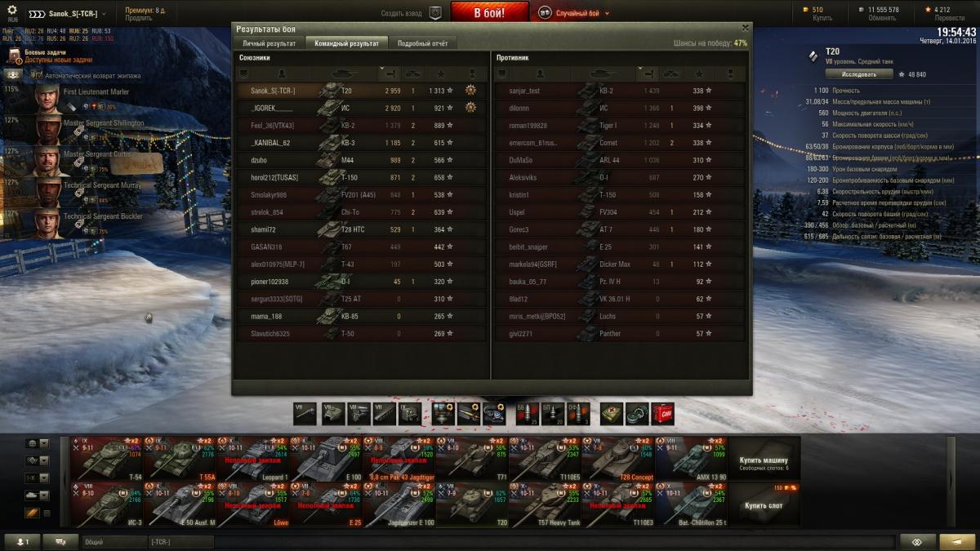The height and width of the screenshot is (551, 980).
Task: Sort allies by kills column icon
Action: pyautogui.click(x=413, y=73)
